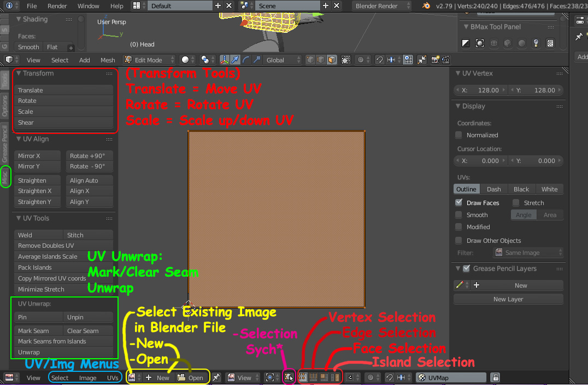The width and height of the screenshot is (588, 385).
Task: Collapse the UV Vertex panel
Action: [458, 73]
